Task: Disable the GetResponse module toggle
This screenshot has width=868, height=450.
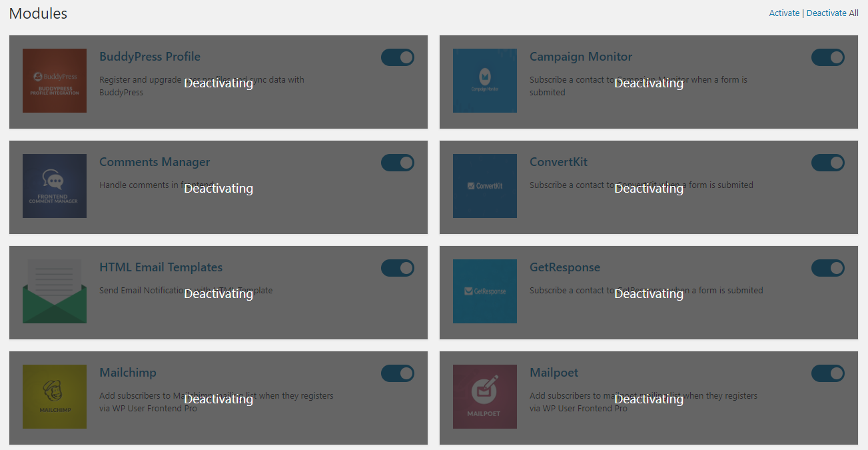Action: tap(828, 268)
